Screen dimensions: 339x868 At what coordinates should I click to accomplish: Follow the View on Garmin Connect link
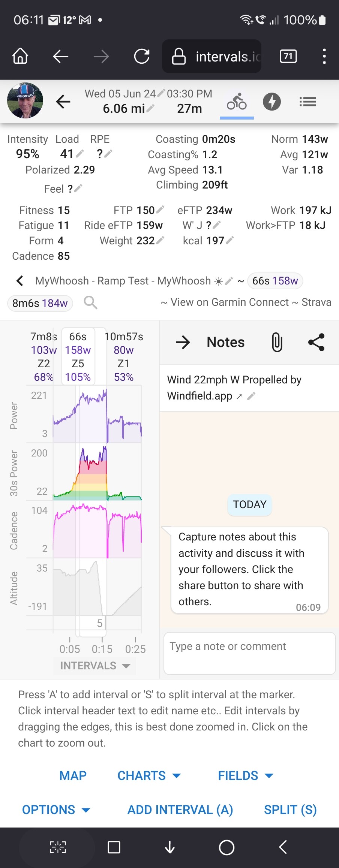tap(229, 302)
